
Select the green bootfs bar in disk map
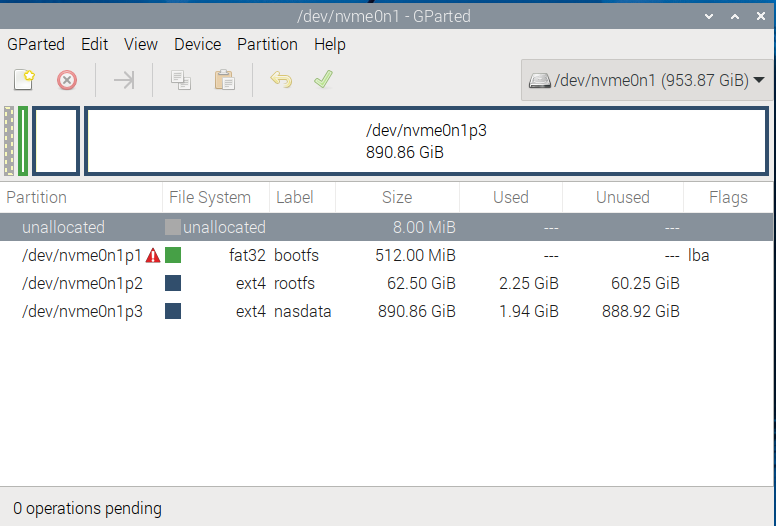23,141
